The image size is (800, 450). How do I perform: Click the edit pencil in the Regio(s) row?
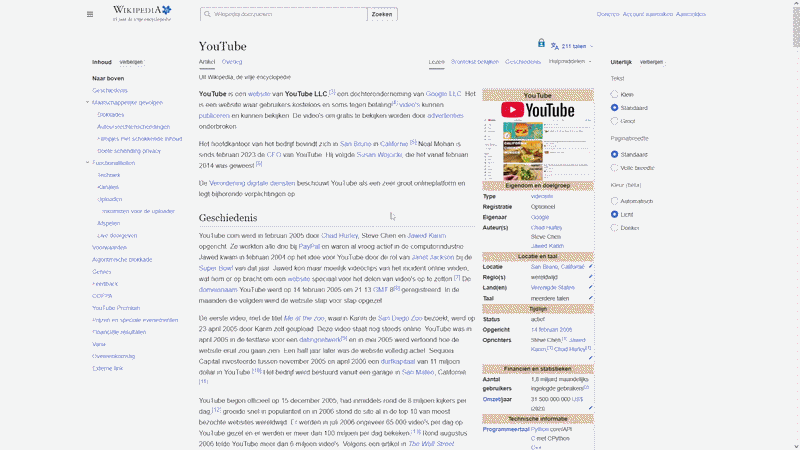tap(590, 277)
